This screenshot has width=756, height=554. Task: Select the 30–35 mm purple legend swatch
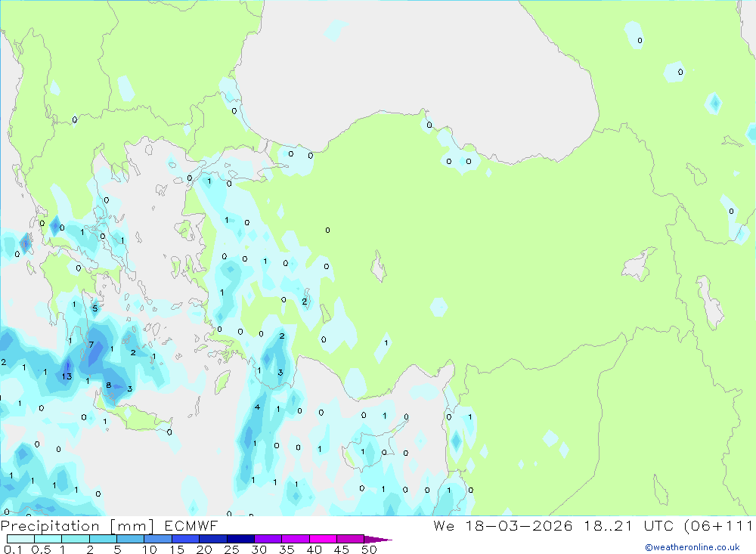pyautogui.click(x=268, y=539)
